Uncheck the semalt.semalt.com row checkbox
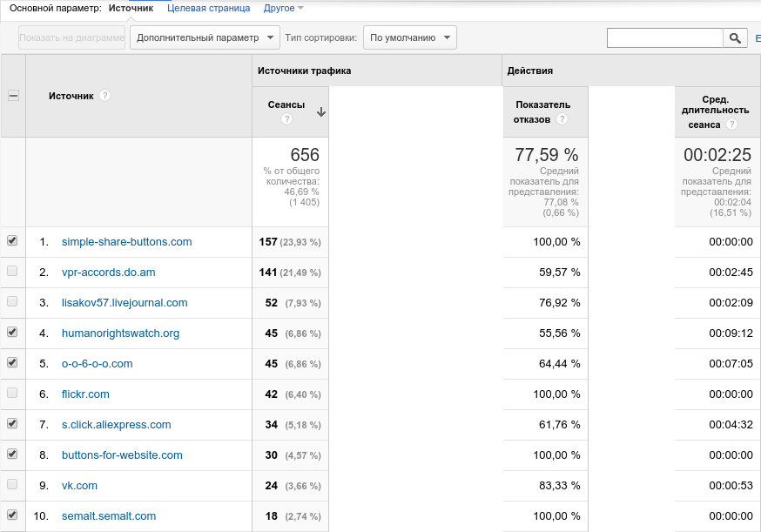Viewport: 761px width, 532px height. pyautogui.click(x=12, y=515)
